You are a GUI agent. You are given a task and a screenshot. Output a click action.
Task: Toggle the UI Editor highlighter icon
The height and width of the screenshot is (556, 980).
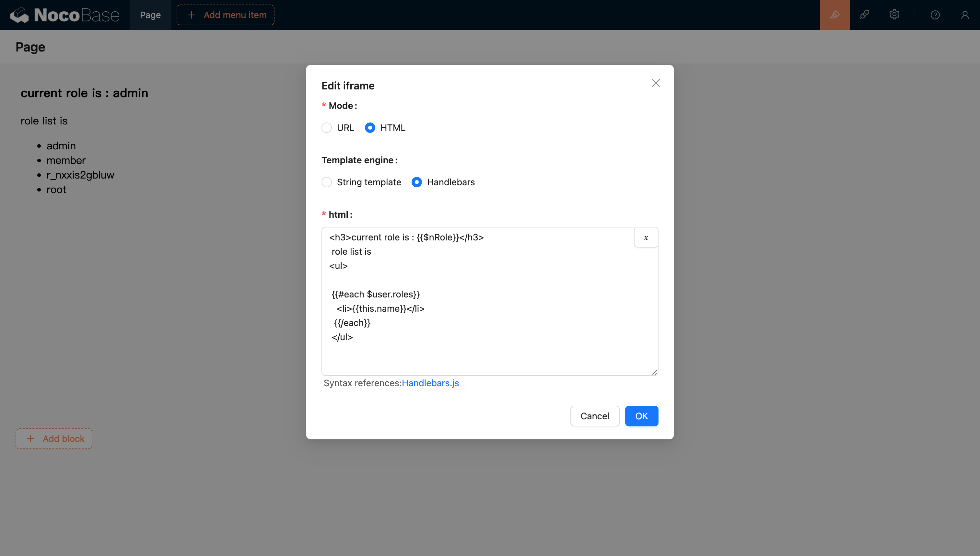(x=834, y=15)
